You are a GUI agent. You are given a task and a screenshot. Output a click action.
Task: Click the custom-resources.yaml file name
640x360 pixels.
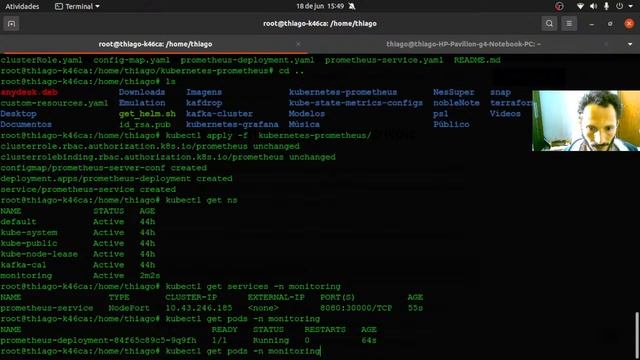(x=54, y=103)
